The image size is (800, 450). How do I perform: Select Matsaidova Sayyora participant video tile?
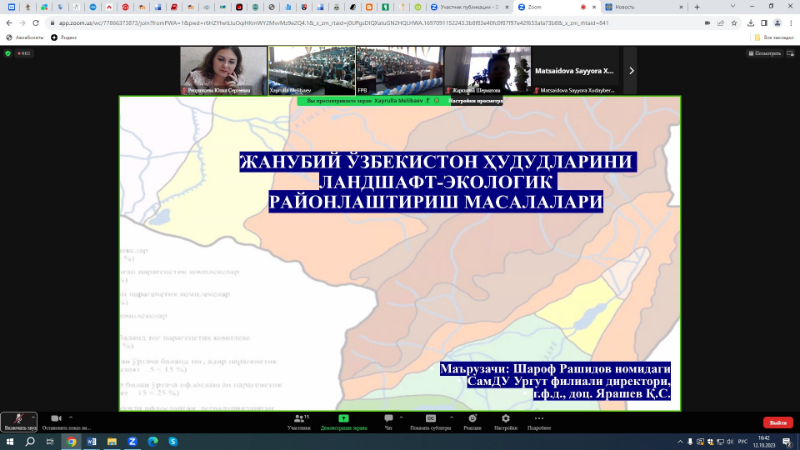click(577, 71)
